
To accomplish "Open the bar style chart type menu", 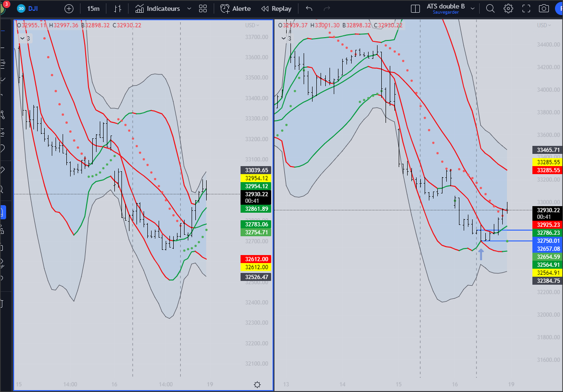I will coord(117,8).
